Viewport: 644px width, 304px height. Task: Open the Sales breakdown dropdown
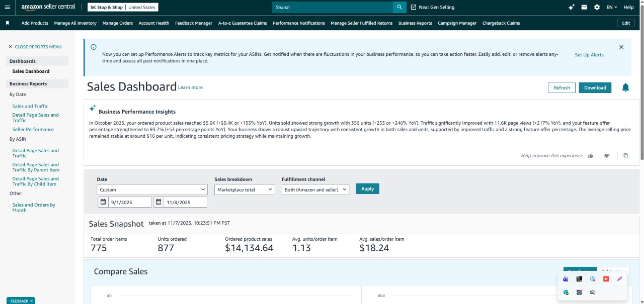pos(245,189)
